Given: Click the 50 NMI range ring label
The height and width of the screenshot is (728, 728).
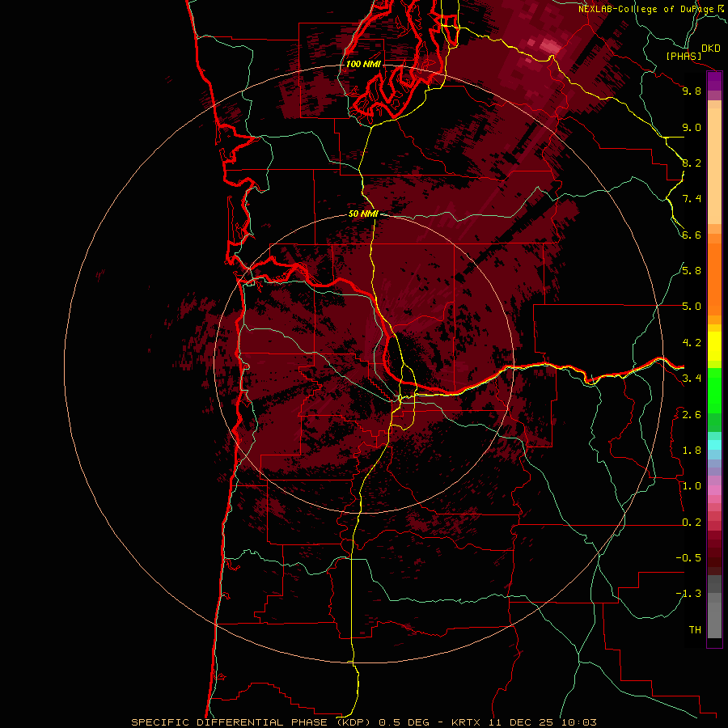Looking at the screenshot, I should (363, 214).
